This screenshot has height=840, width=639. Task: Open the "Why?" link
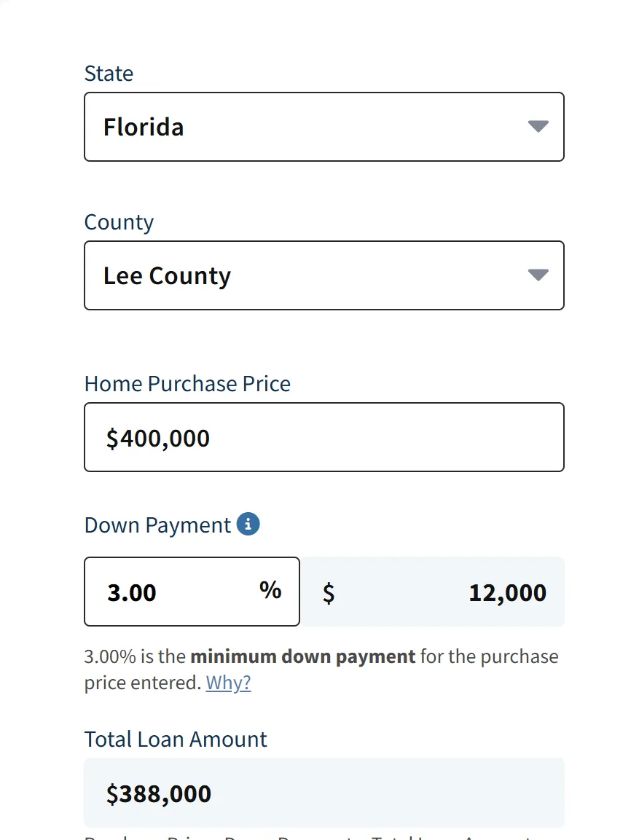pos(228,683)
